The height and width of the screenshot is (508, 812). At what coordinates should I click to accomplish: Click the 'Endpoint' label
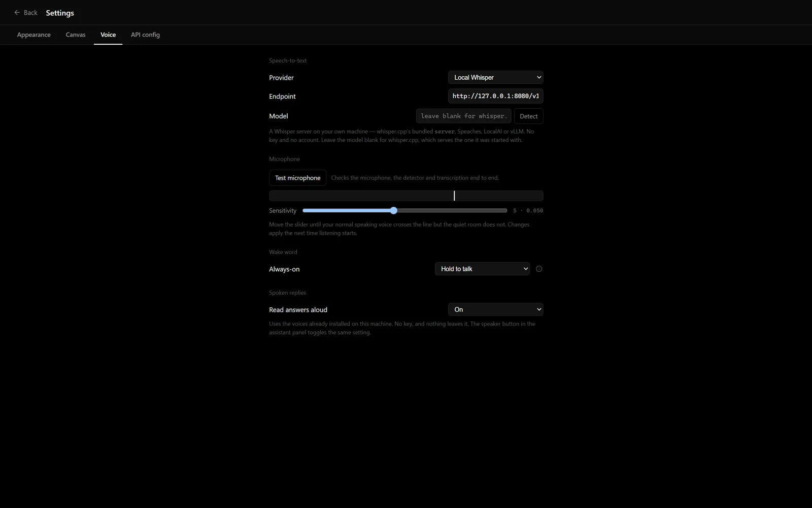pos(282,97)
